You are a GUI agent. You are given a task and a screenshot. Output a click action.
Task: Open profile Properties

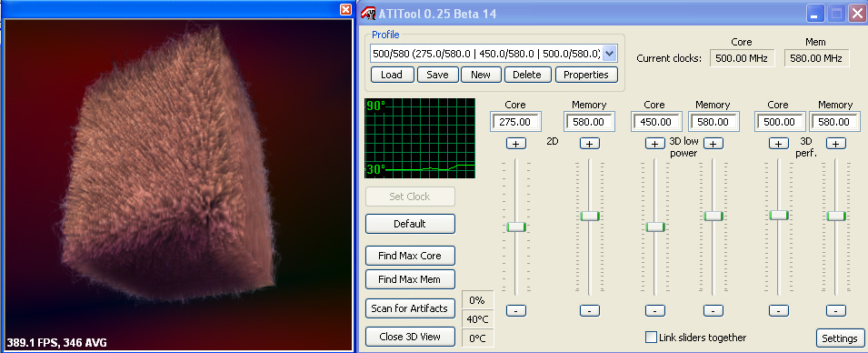[586, 75]
